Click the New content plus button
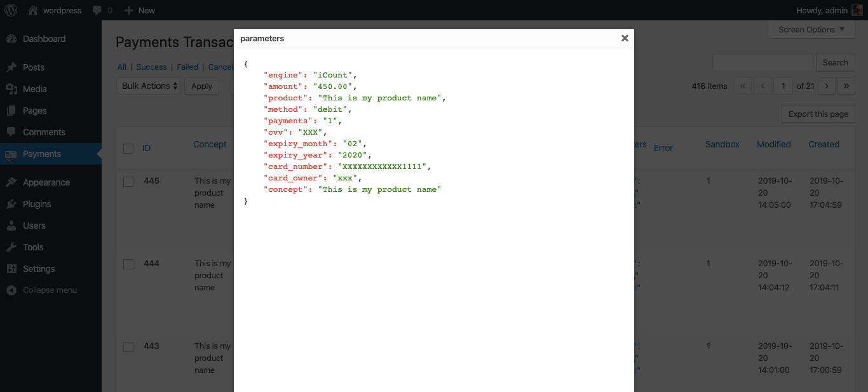Screen dimensions: 868x392 [x=139, y=10]
